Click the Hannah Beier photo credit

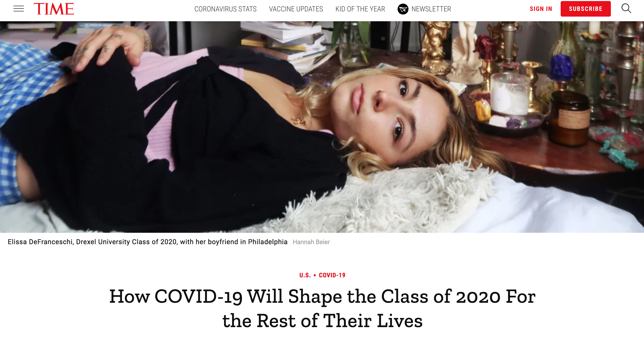(x=311, y=242)
